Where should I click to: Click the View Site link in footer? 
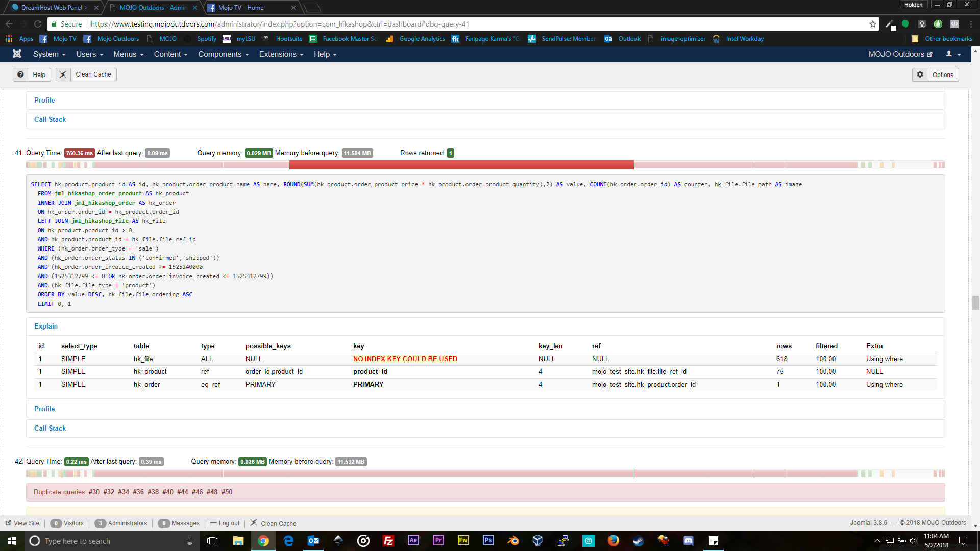click(x=22, y=523)
